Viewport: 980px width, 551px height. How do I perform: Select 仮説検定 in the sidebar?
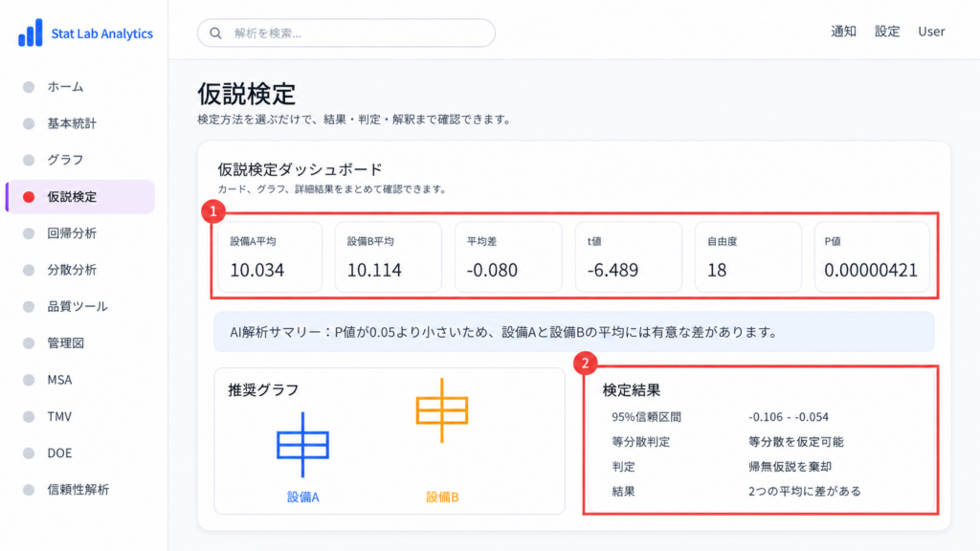click(80, 197)
